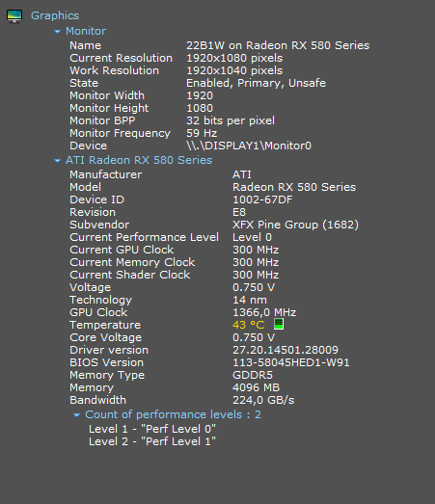Click the green temperature sensor icon
This screenshot has height=504, width=435.
coord(279,324)
